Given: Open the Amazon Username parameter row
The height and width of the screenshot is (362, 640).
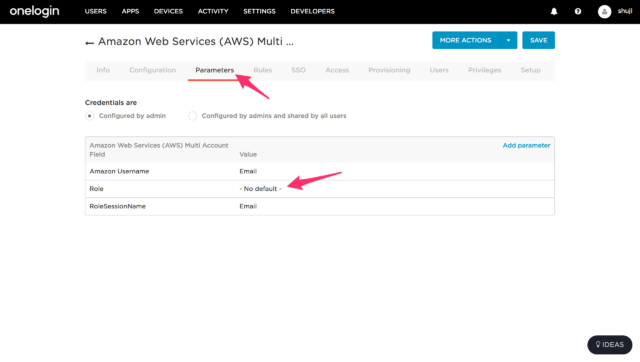Looking at the screenshot, I should point(320,171).
